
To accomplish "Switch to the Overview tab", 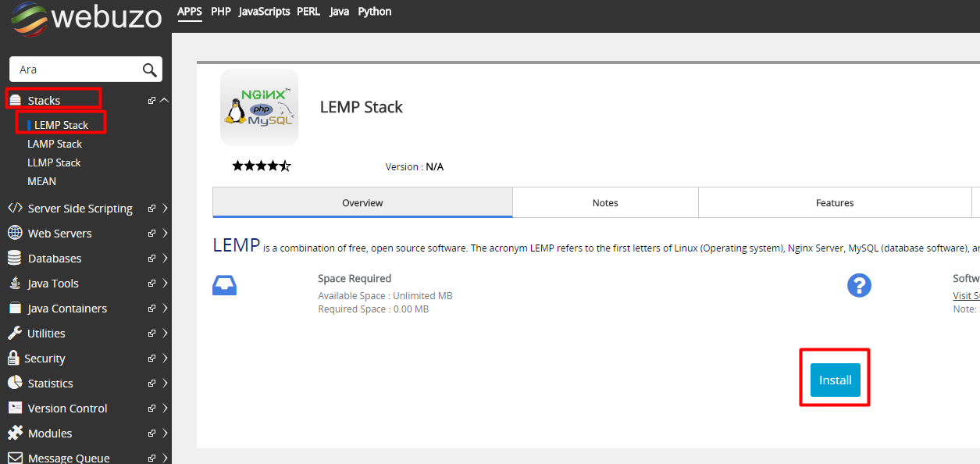I will point(362,202).
